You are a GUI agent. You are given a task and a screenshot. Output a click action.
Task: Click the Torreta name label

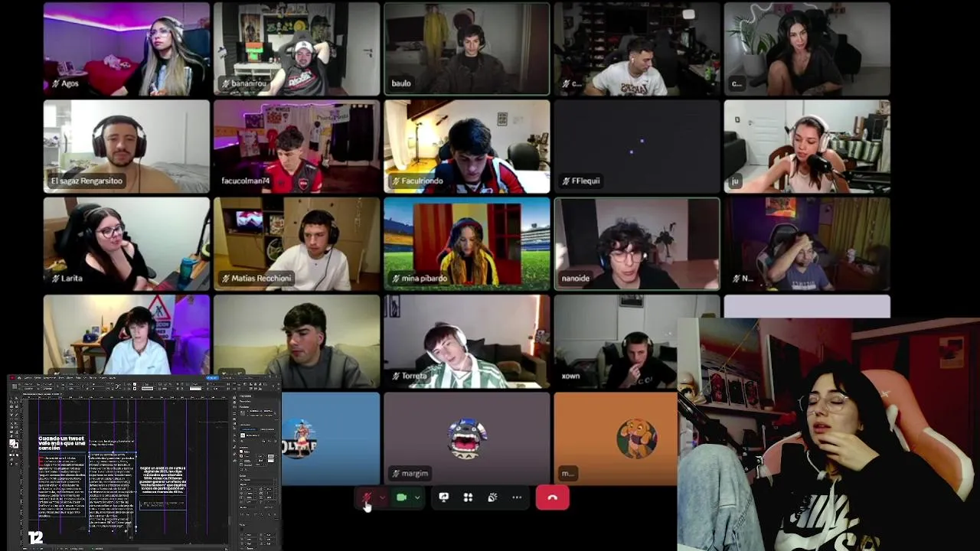pos(410,376)
